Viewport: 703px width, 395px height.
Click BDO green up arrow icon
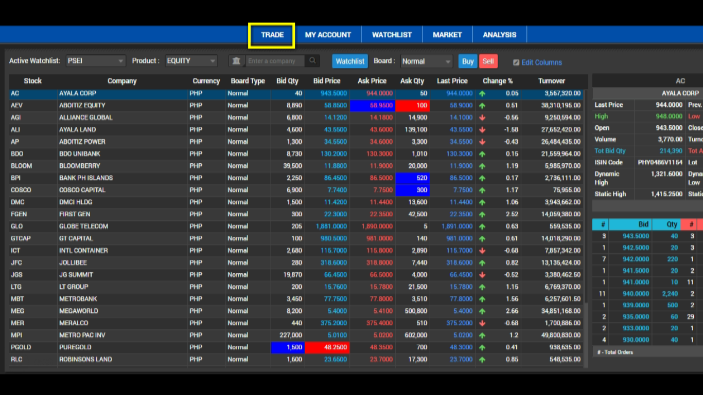(482, 154)
